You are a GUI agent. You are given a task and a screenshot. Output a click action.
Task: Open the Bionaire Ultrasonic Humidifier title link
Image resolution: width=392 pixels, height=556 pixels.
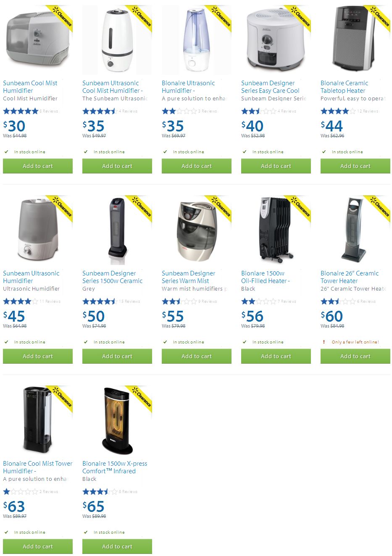pos(188,87)
